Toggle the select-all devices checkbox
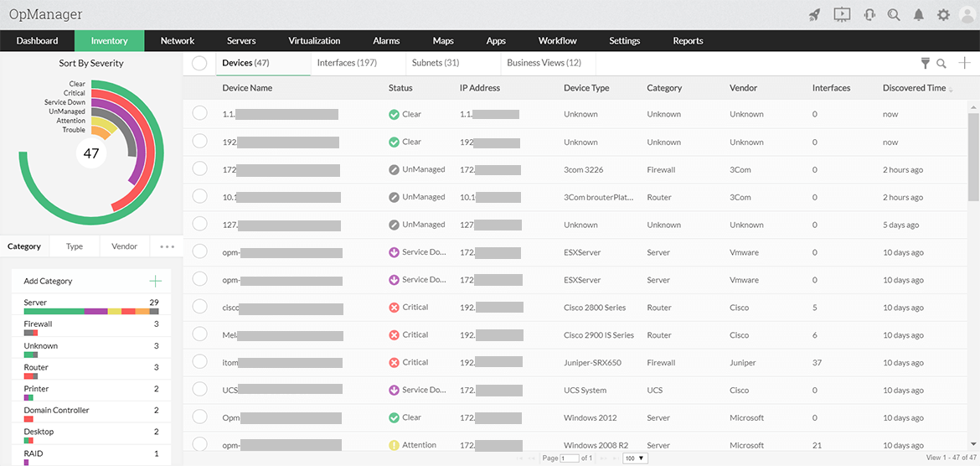The width and height of the screenshot is (980, 466). (x=199, y=63)
